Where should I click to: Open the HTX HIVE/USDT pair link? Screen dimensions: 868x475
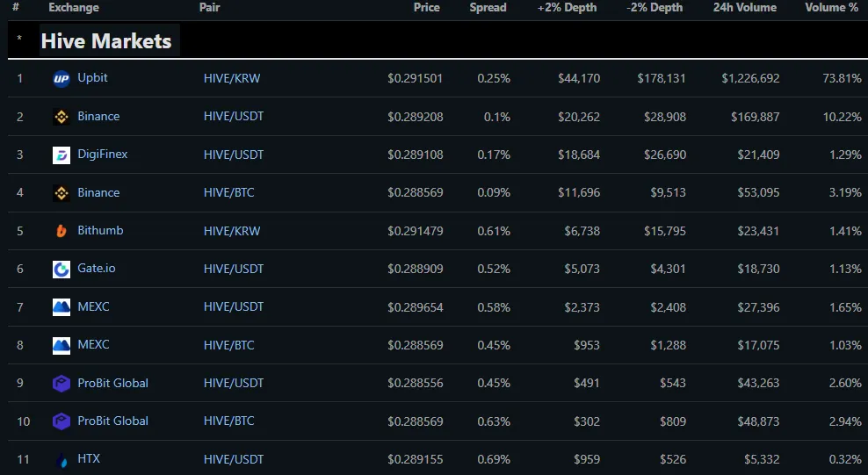pyautogui.click(x=234, y=459)
